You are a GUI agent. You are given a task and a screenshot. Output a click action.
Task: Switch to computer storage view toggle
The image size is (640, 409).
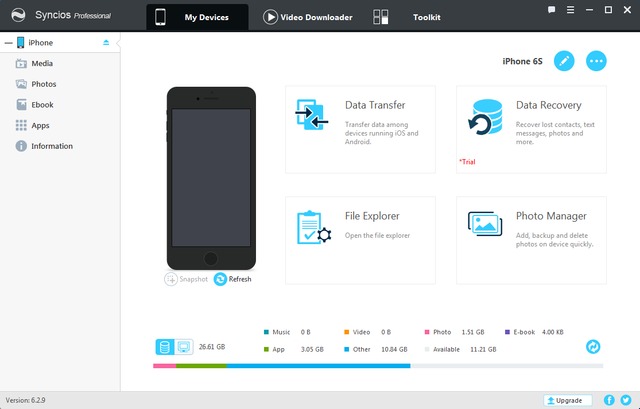pyautogui.click(x=182, y=347)
